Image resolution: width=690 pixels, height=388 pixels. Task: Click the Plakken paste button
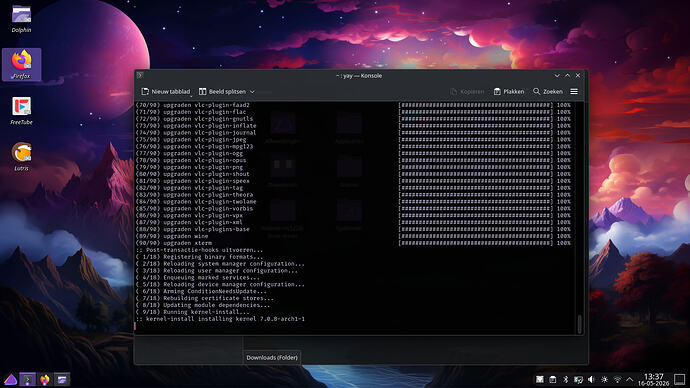[x=509, y=92]
